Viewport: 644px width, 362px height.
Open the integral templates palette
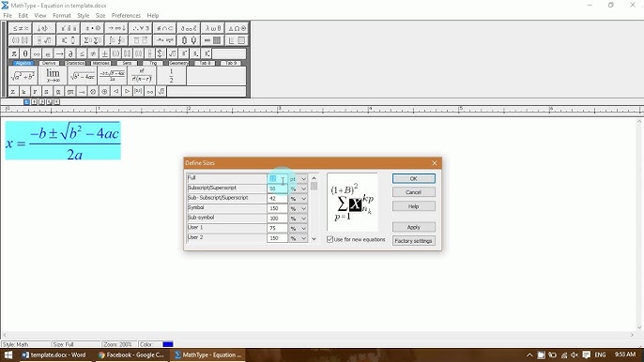coord(116,40)
